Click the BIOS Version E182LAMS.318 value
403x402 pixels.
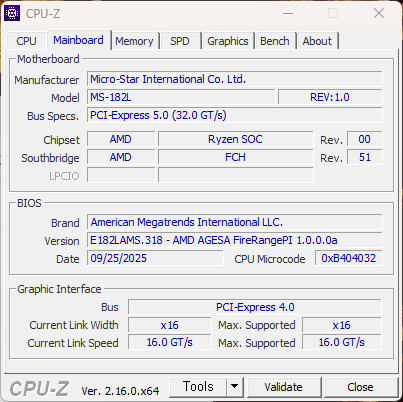pos(235,240)
